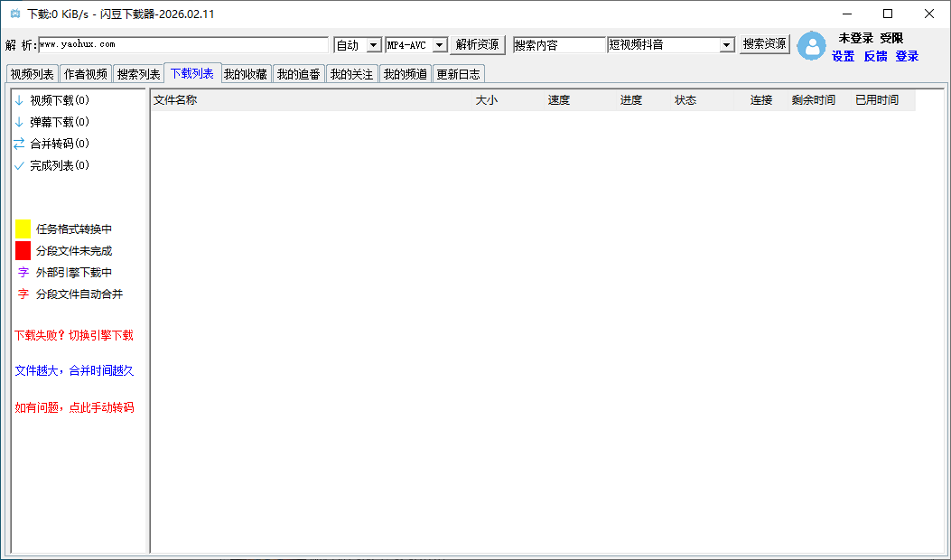Click the danmaku download arrow icon
Image resolution: width=951 pixels, height=560 pixels.
(x=19, y=122)
